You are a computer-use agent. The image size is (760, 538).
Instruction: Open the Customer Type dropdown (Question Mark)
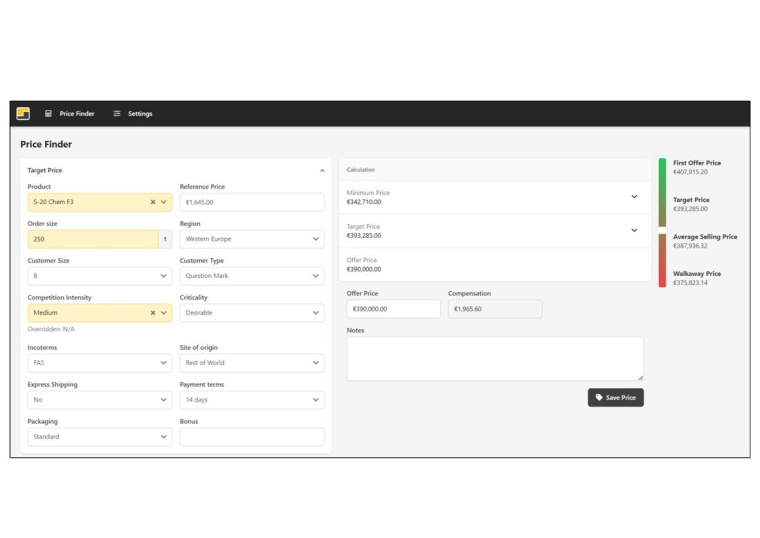252,276
